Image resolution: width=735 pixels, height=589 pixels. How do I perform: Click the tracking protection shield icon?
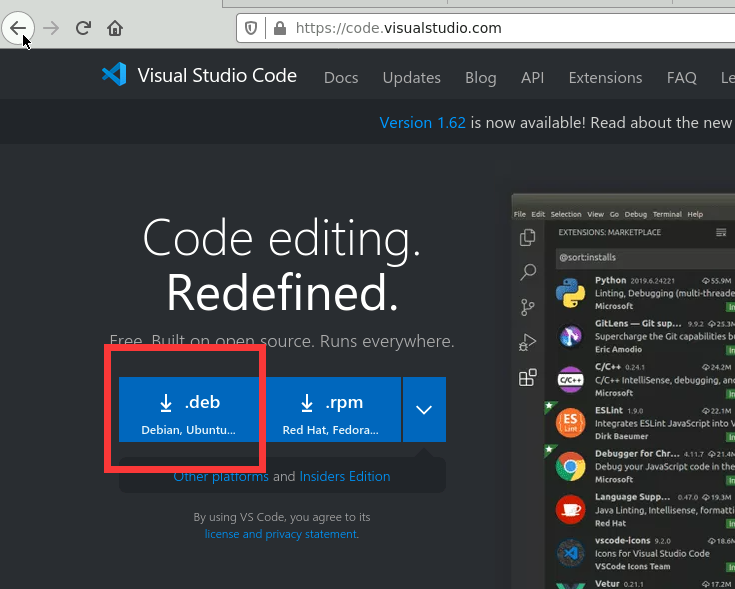pos(251,28)
